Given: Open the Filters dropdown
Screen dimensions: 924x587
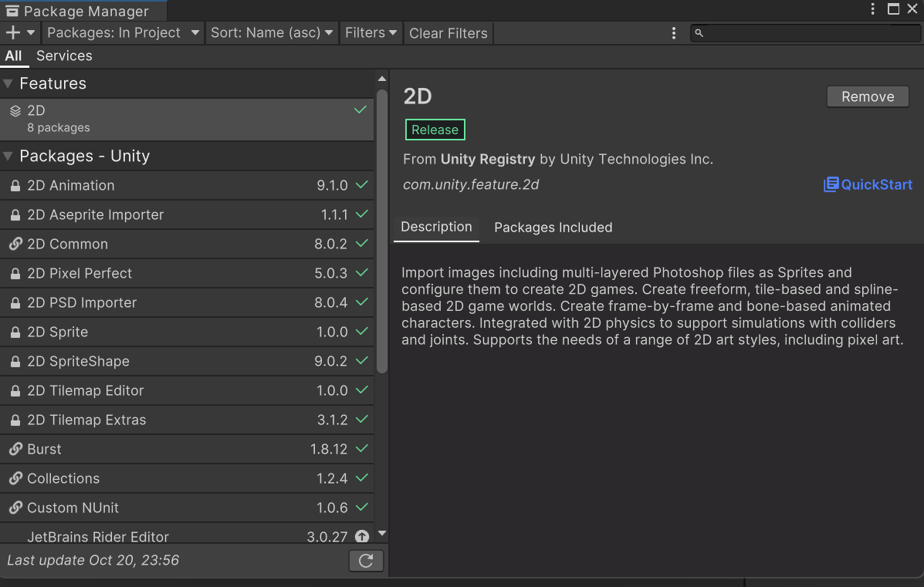Looking at the screenshot, I should point(371,33).
